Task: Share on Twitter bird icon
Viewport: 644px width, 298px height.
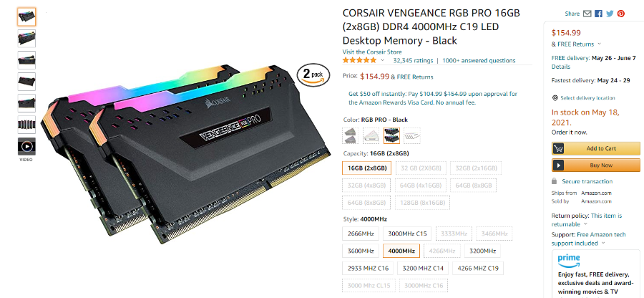Action: pyautogui.click(x=610, y=14)
